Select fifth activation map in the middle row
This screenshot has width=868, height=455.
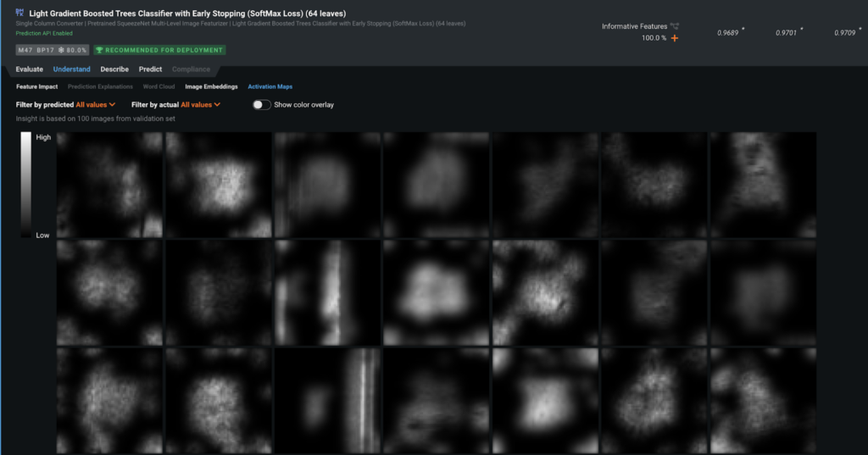[545, 293]
